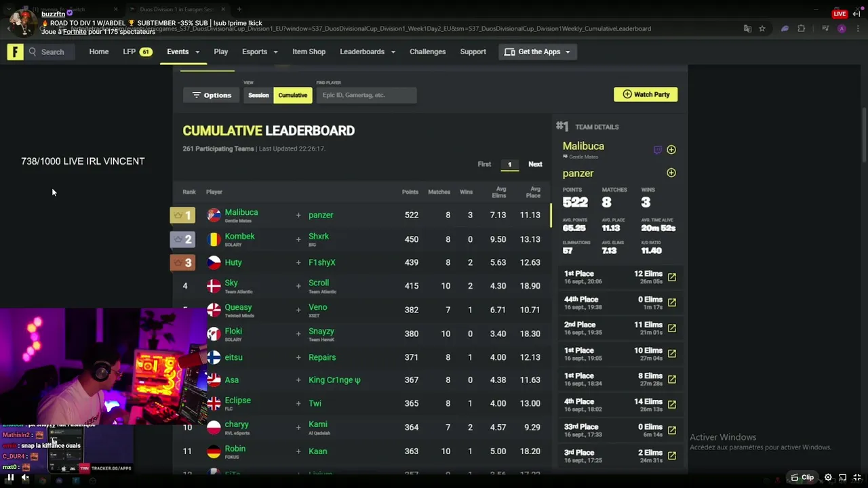Switch leaderboard view to Session
The height and width of the screenshot is (488, 868).
258,95
